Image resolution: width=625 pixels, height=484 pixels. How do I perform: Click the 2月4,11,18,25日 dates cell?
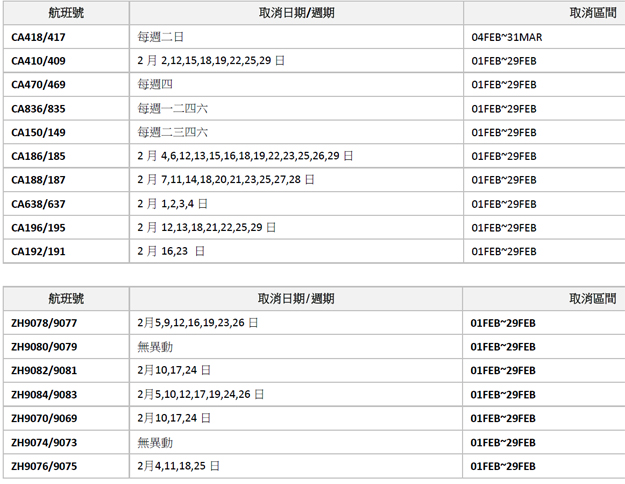click(x=179, y=466)
